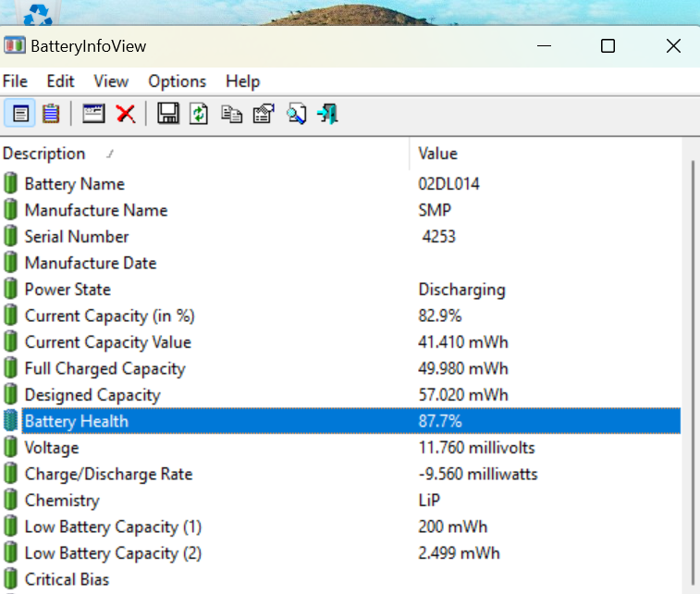Click the floppy disk Save icon

[168, 114]
